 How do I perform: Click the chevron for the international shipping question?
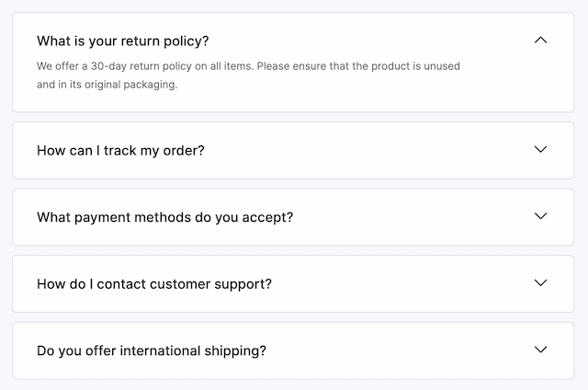pos(540,350)
